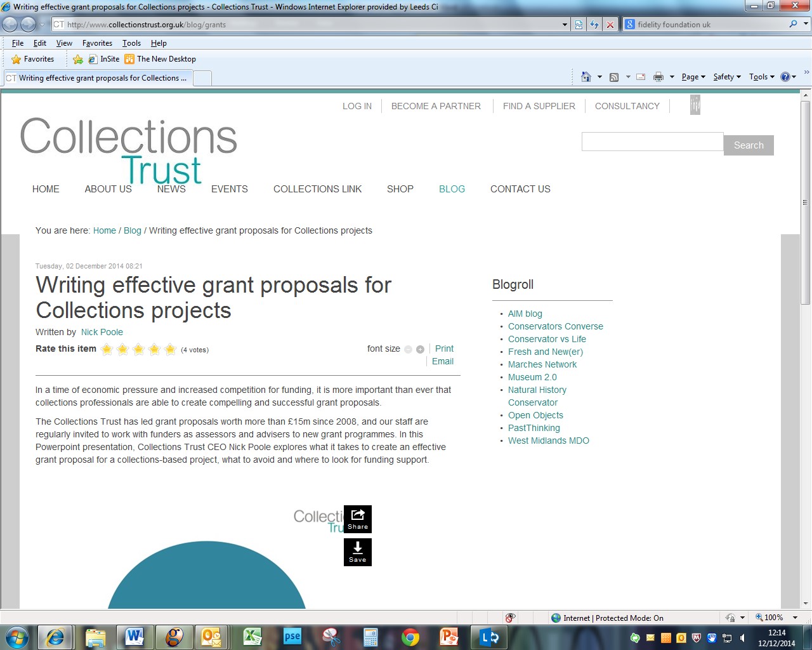
Task: Rate this item with the fifth star
Action: (170, 349)
